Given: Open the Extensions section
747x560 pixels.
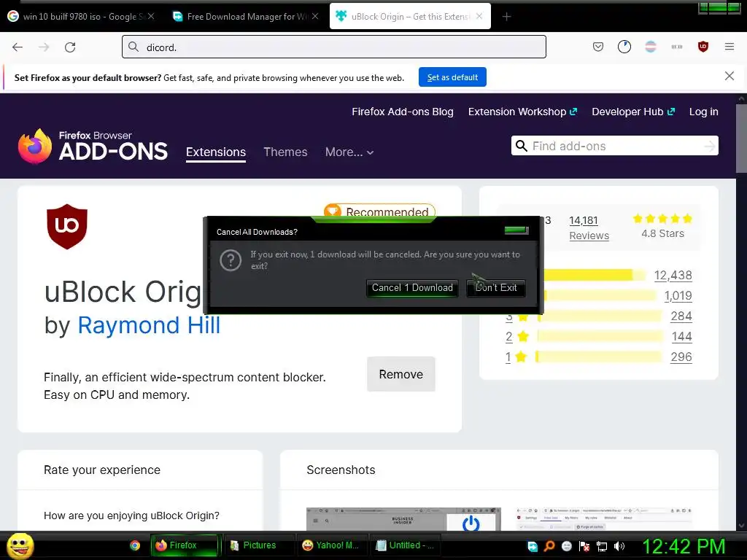Looking at the screenshot, I should (216, 152).
